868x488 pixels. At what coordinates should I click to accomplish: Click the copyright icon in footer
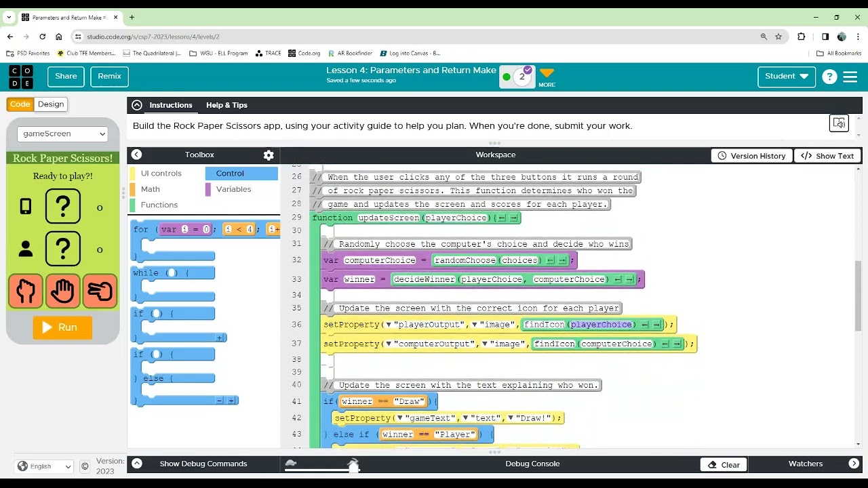85,466
